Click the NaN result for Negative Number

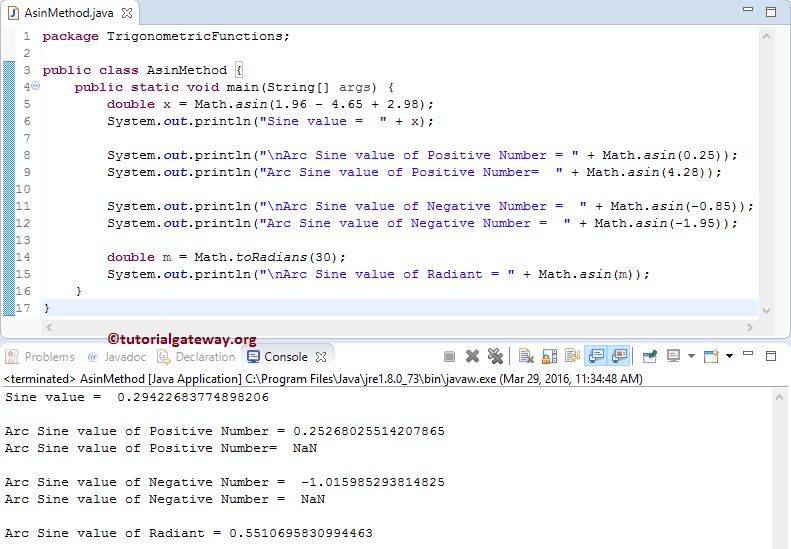pyautogui.click(x=313, y=500)
